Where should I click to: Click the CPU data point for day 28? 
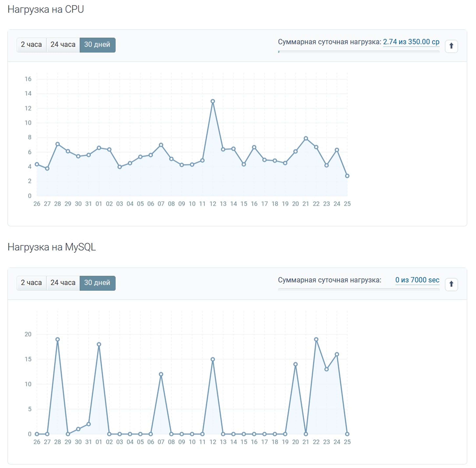(58, 144)
